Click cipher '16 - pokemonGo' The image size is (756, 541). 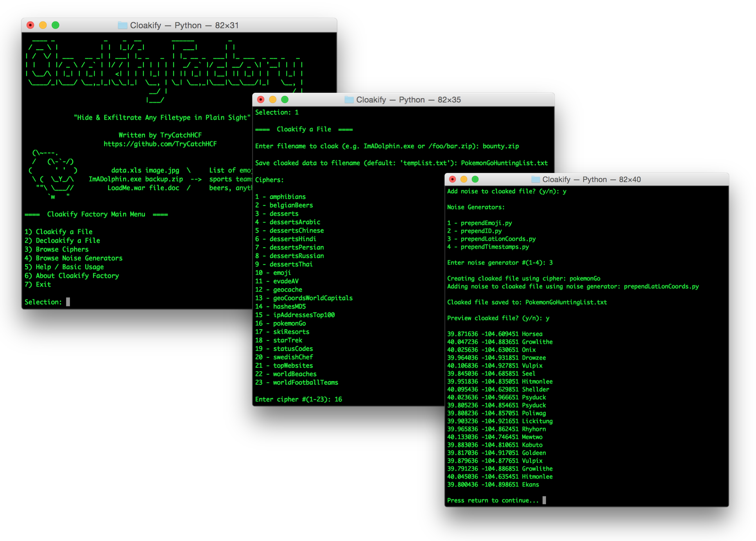point(280,323)
